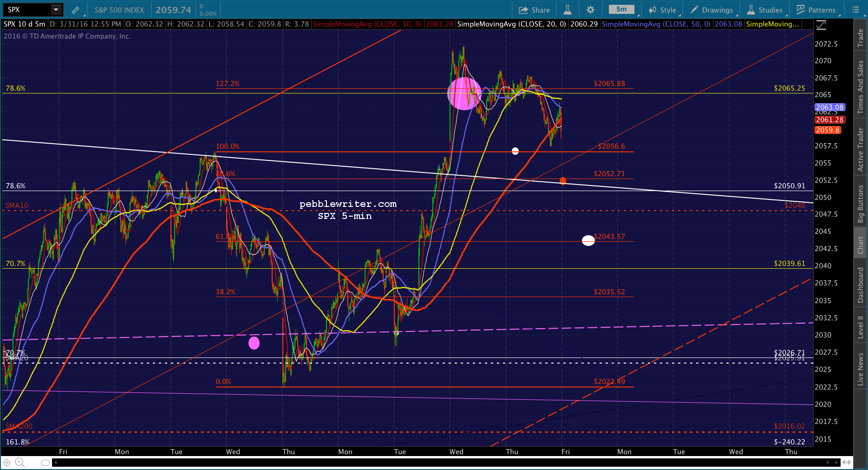The width and height of the screenshot is (868, 470).
Task: Open the Studies menu
Action: (765, 10)
